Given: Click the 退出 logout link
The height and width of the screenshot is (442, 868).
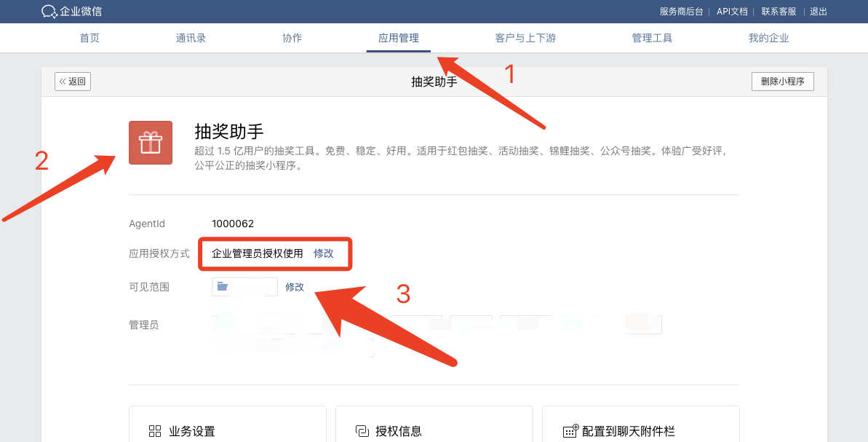Looking at the screenshot, I should pos(819,12).
